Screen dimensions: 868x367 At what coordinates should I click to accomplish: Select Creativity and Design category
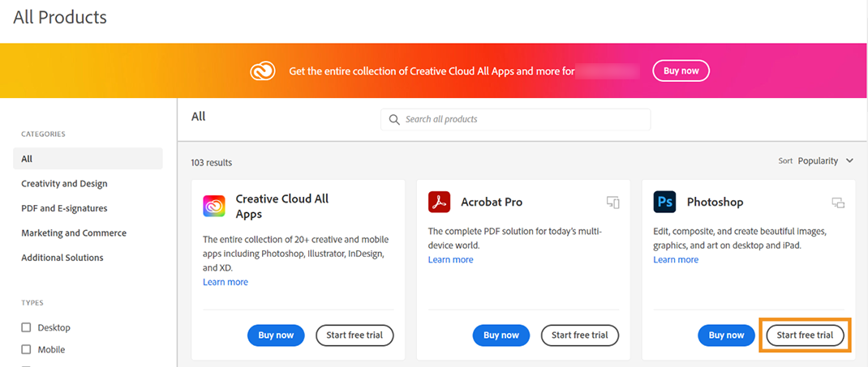coord(64,184)
